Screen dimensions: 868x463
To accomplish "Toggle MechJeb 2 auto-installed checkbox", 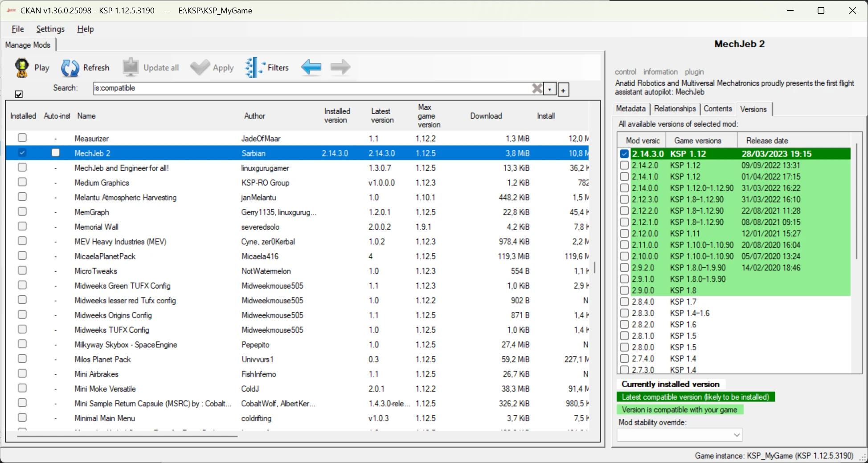I will coord(55,153).
